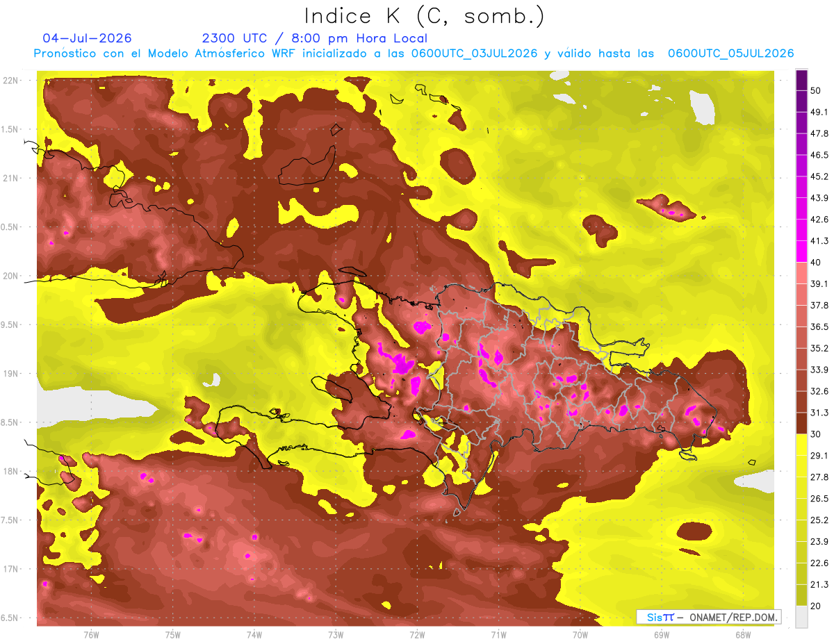834x644 pixels.
Task: Click the '2300 UTC / 8:00 pm Hora Local' time label
Action: [x=315, y=38]
